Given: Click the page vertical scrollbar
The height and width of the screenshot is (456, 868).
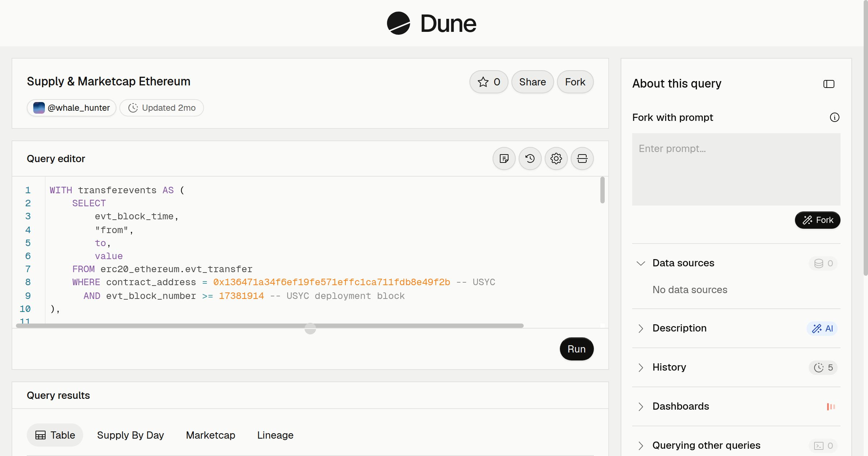Looking at the screenshot, I should 865,138.
